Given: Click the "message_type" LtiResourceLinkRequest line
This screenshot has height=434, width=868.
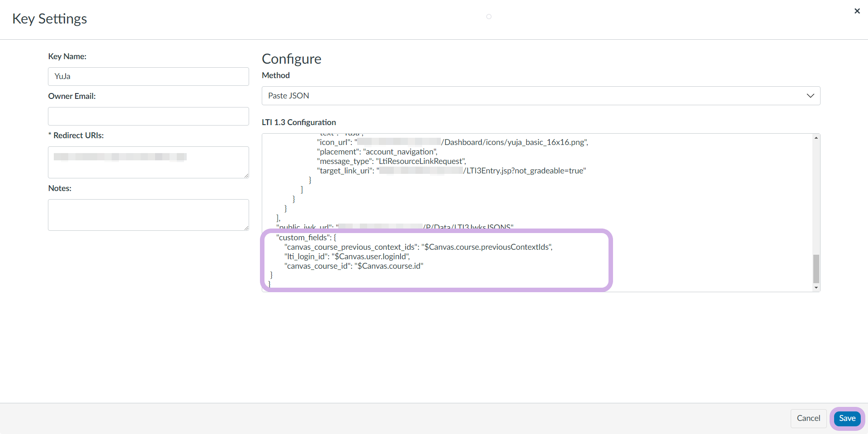Looking at the screenshot, I should (391, 161).
